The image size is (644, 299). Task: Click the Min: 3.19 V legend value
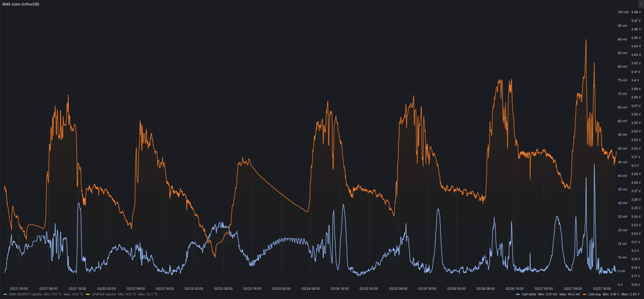tap(611, 294)
